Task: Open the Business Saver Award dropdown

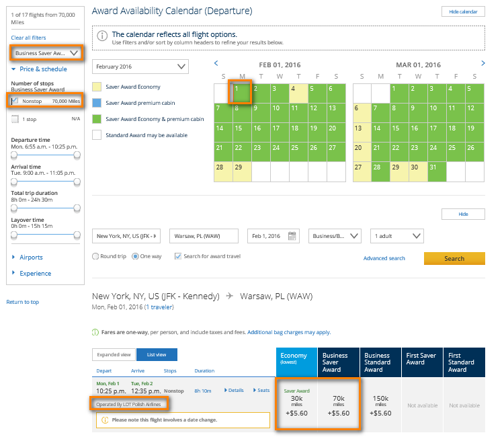Action: [x=46, y=52]
